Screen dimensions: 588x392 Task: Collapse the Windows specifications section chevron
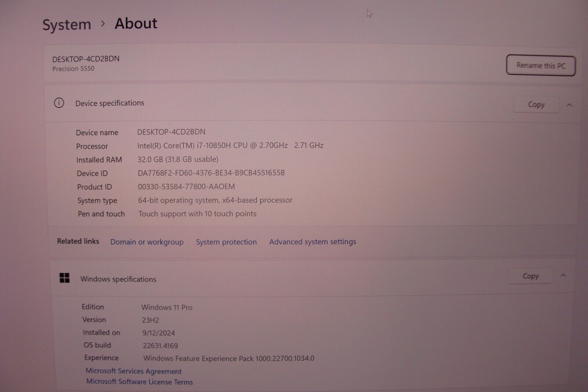click(563, 275)
